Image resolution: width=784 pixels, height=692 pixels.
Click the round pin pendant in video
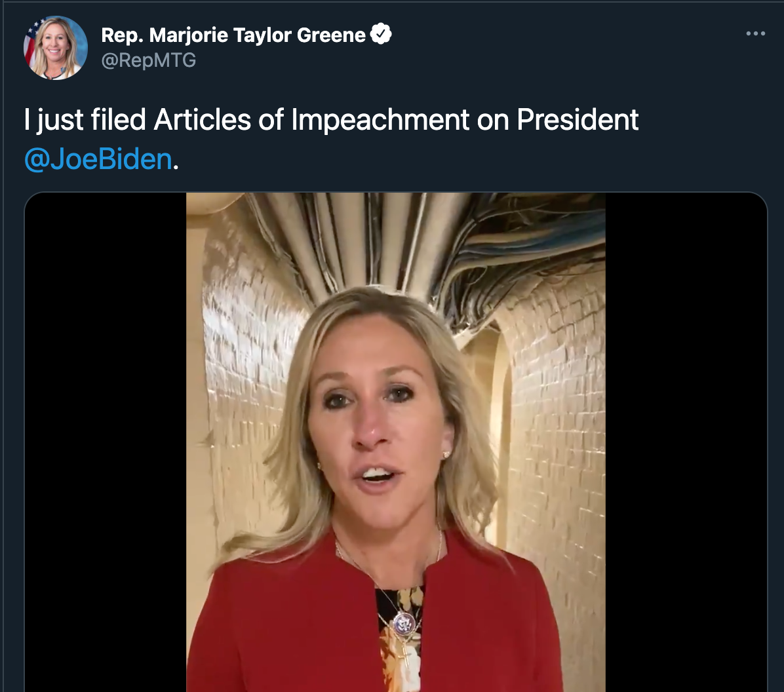[404, 623]
